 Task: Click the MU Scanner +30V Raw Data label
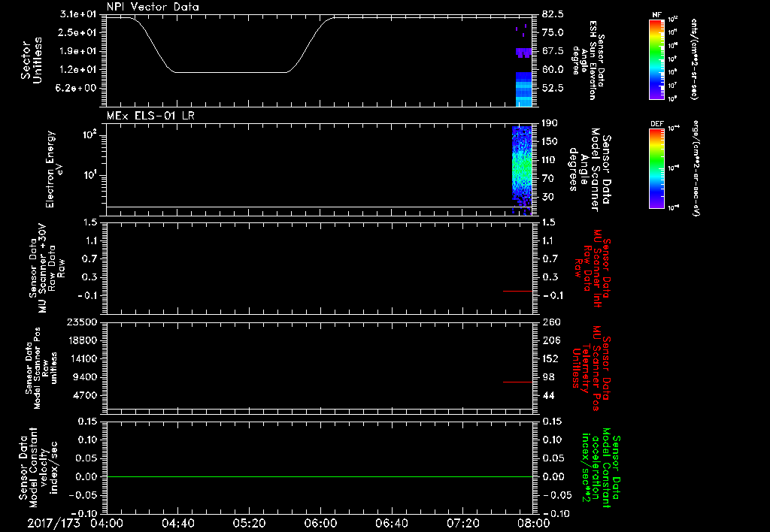coord(47,268)
